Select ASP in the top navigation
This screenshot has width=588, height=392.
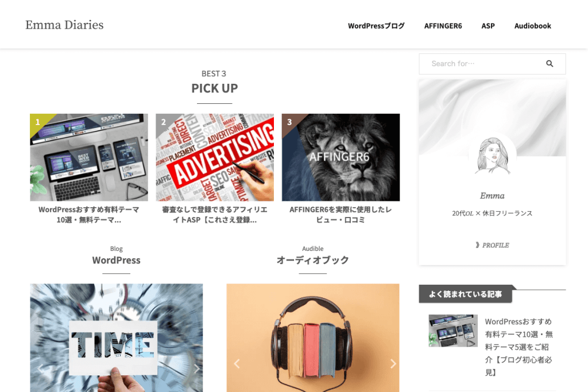point(488,26)
